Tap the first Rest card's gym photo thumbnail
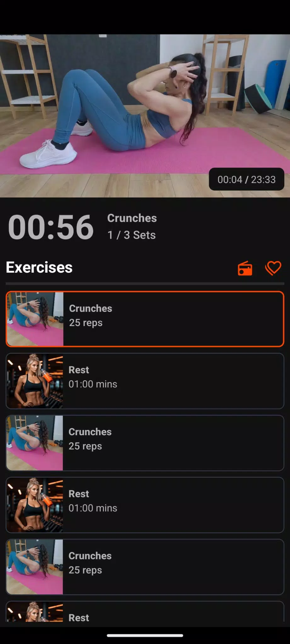Viewport: 290px width, 644px height. click(x=35, y=381)
